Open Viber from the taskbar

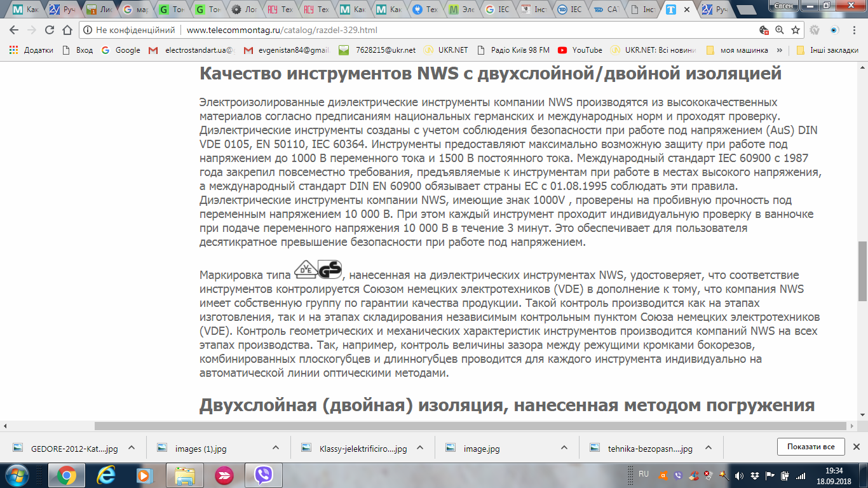click(x=263, y=475)
